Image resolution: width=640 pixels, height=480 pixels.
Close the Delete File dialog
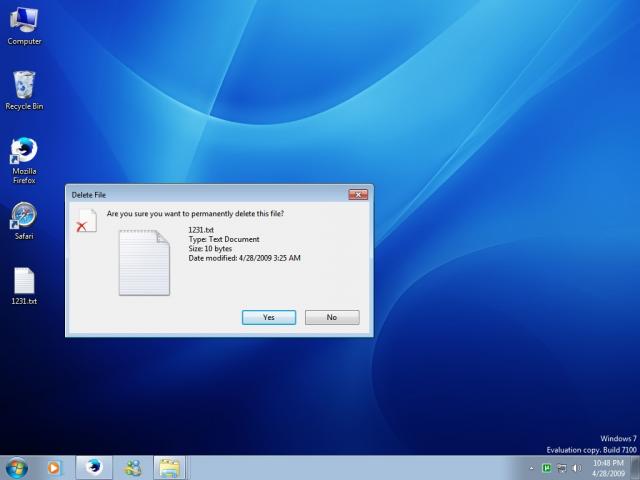[x=358, y=194]
